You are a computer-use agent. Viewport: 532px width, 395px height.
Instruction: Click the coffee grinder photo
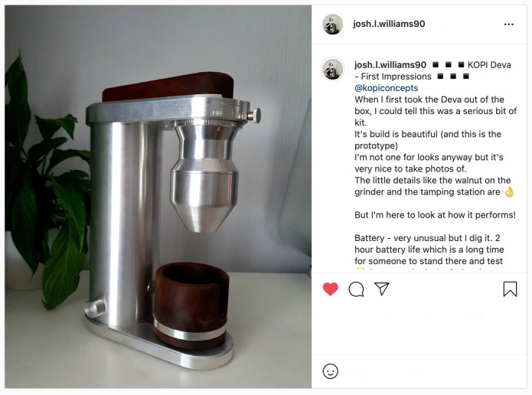158,197
